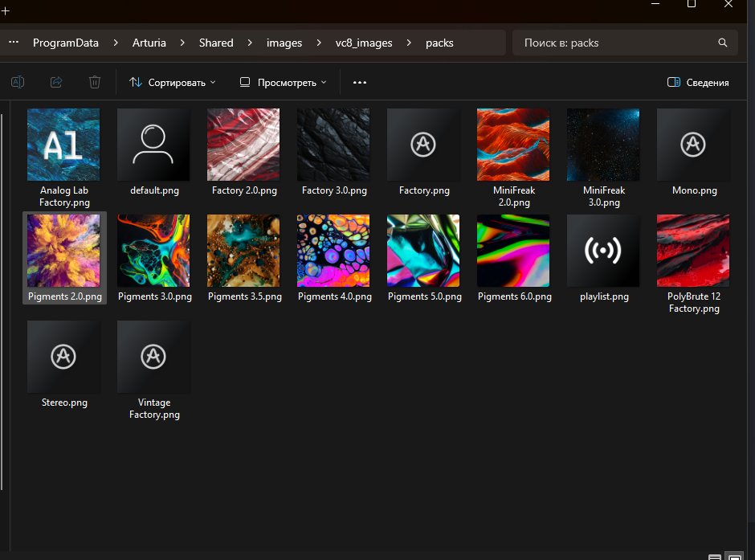Viewport: 755px width, 560px height.
Task: Click the delete trash icon
Action: coord(95,82)
